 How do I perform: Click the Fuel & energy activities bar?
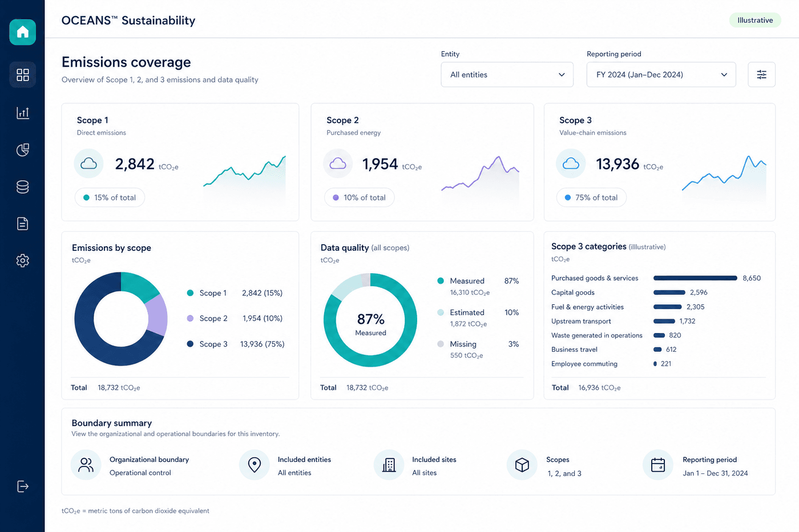point(667,307)
